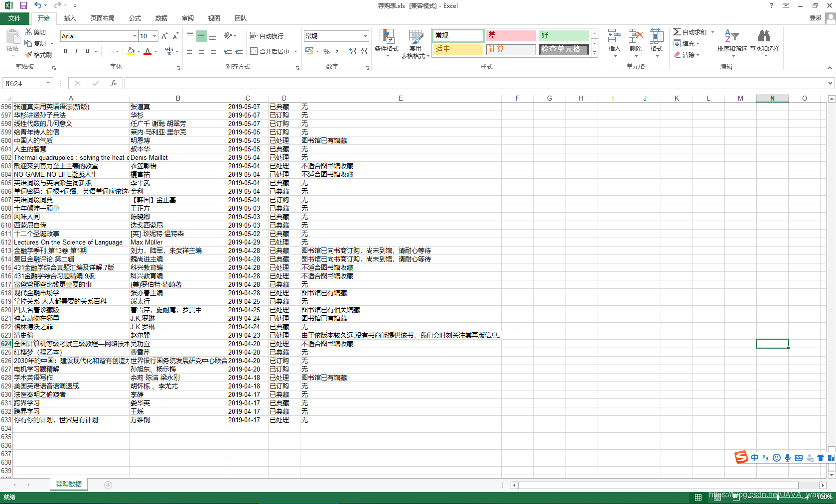Toggle align text left
836x504 pixels.
[x=190, y=51]
